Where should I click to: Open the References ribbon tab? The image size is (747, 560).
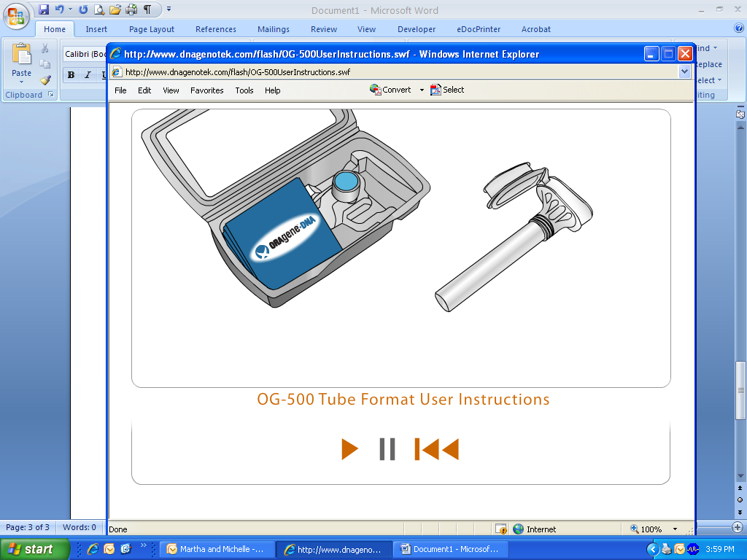click(x=216, y=29)
